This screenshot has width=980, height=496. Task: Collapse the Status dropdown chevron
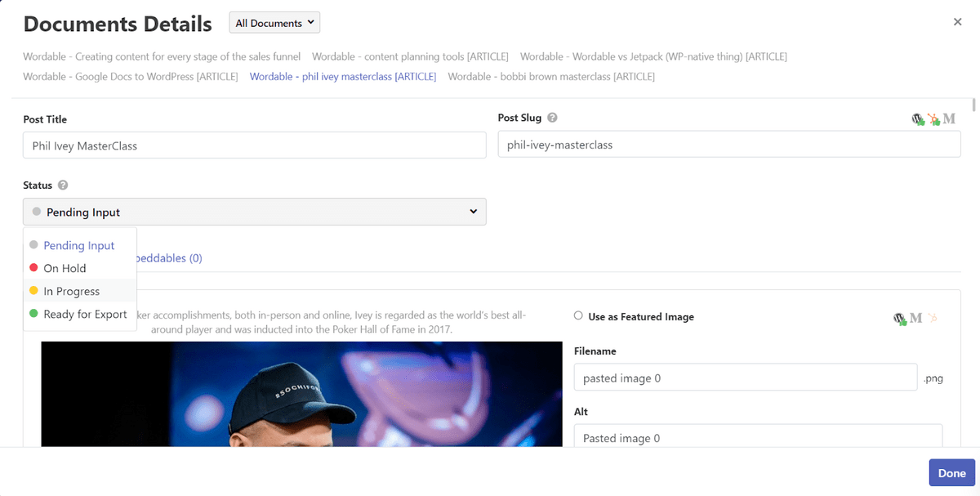[x=472, y=211]
